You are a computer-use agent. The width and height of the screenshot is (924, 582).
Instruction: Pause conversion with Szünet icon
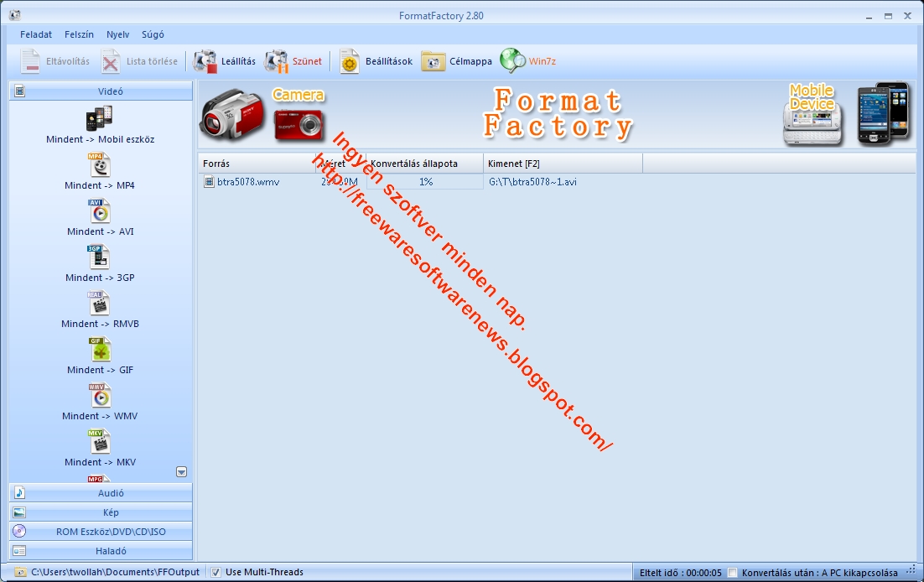277,61
